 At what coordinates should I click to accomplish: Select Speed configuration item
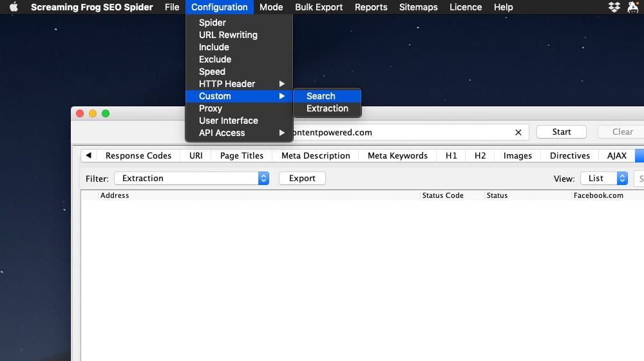click(x=239, y=72)
